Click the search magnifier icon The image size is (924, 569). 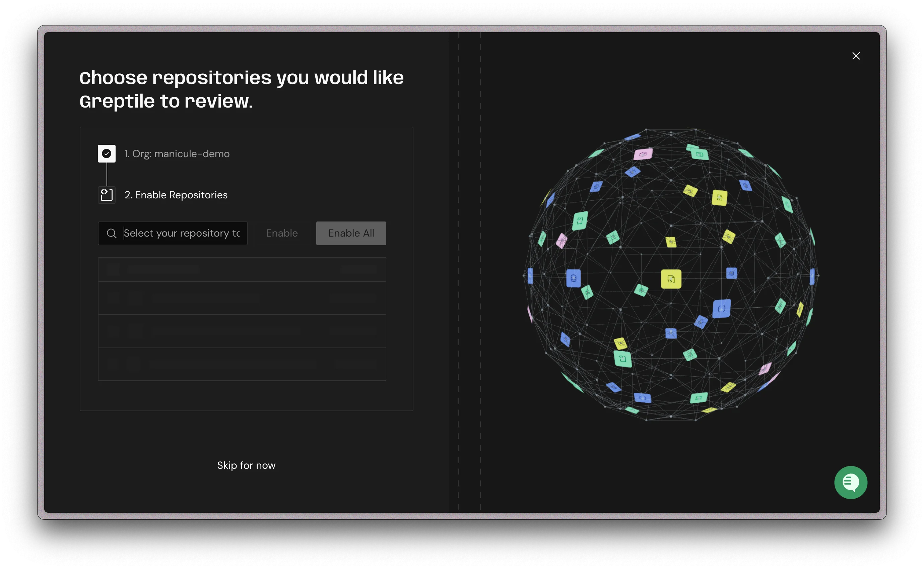click(x=112, y=233)
